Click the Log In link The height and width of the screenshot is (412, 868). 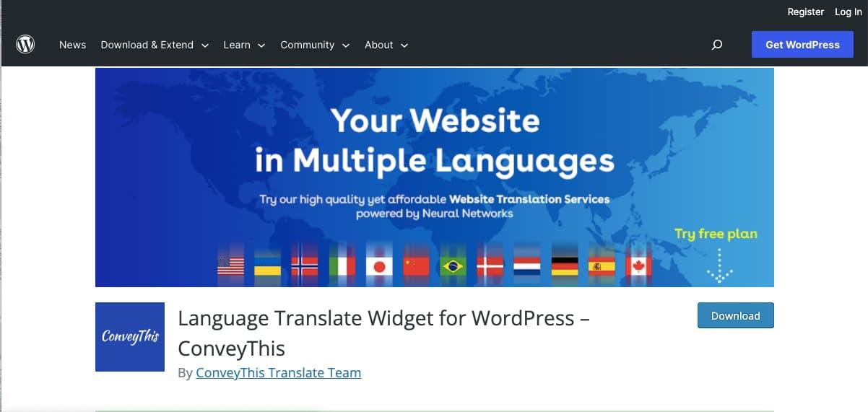[x=848, y=12]
